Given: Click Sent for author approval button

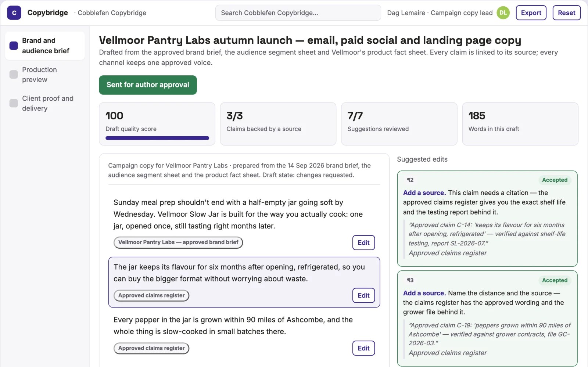Looking at the screenshot, I should pyautogui.click(x=148, y=85).
